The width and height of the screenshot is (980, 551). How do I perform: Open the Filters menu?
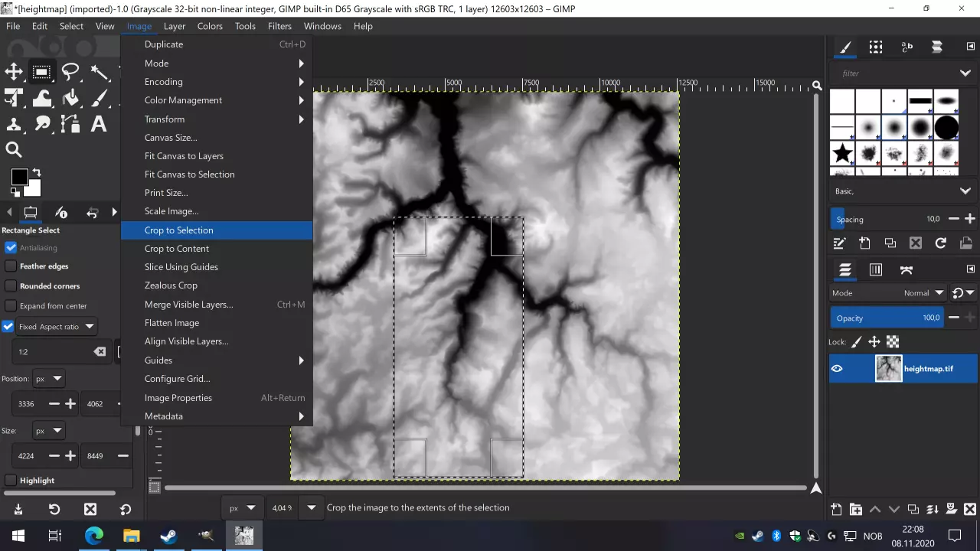(x=279, y=26)
